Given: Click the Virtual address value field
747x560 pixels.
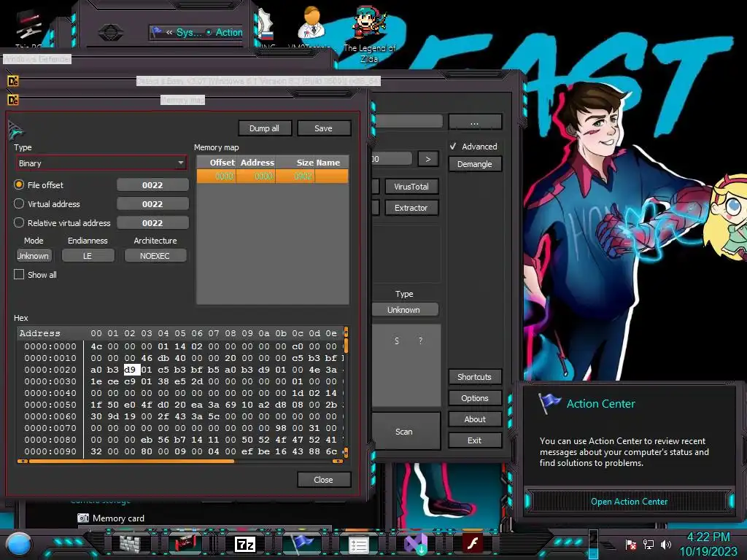Looking at the screenshot, I should point(152,204).
